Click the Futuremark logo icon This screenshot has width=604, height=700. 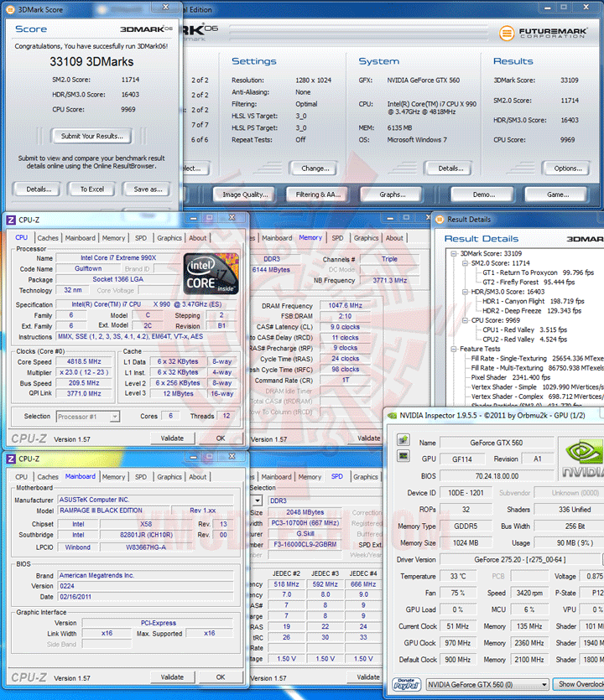coord(507,33)
